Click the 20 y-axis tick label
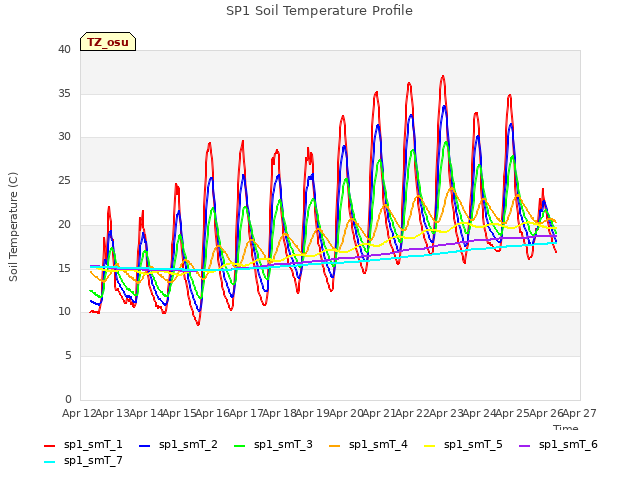 (64, 224)
